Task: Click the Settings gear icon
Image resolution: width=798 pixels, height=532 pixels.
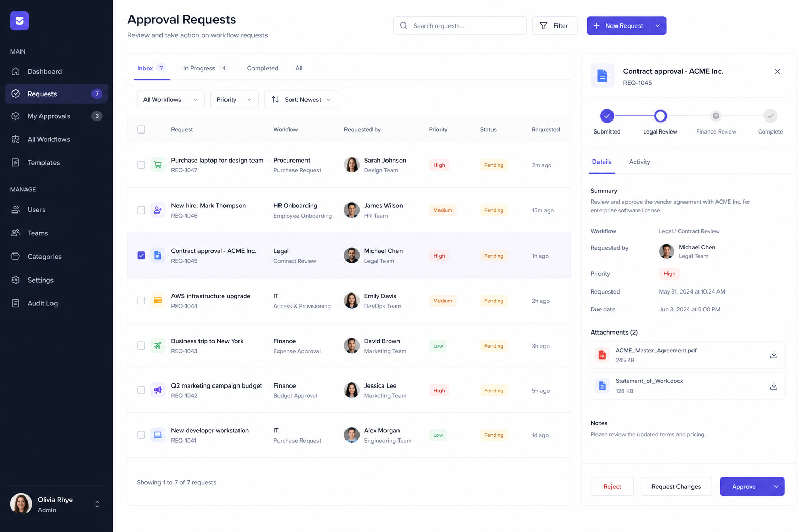Action: pyautogui.click(x=16, y=280)
